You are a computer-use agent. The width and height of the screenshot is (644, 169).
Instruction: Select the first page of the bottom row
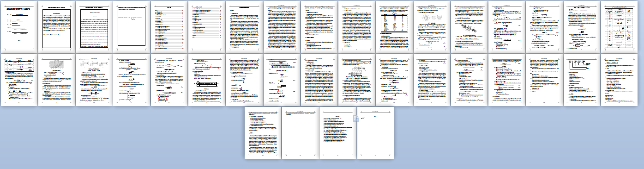coord(263,133)
